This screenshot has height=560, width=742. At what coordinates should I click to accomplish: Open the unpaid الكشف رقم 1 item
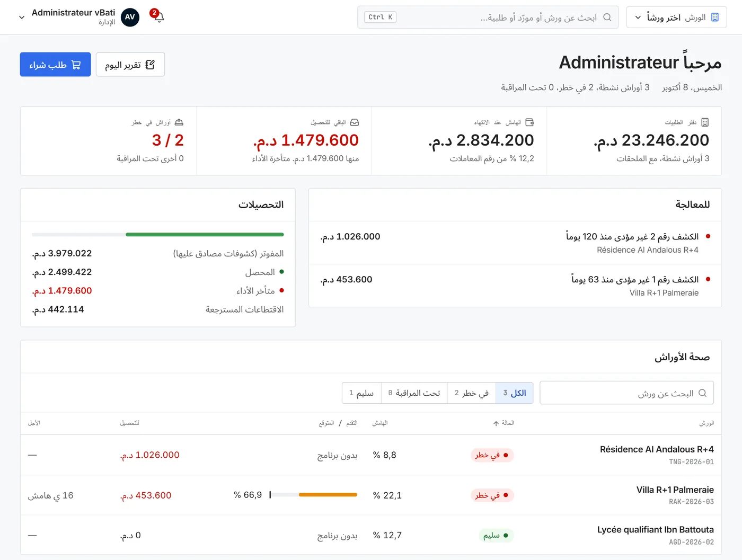[x=515, y=286]
